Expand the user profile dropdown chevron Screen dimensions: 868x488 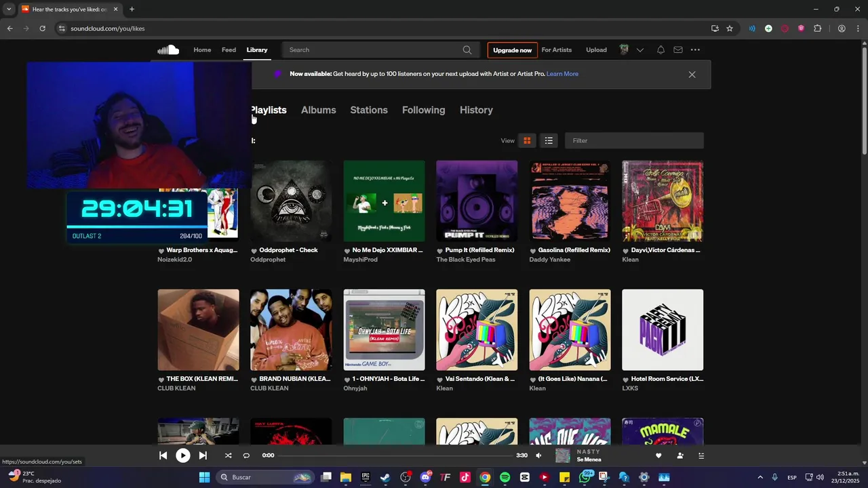639,50
